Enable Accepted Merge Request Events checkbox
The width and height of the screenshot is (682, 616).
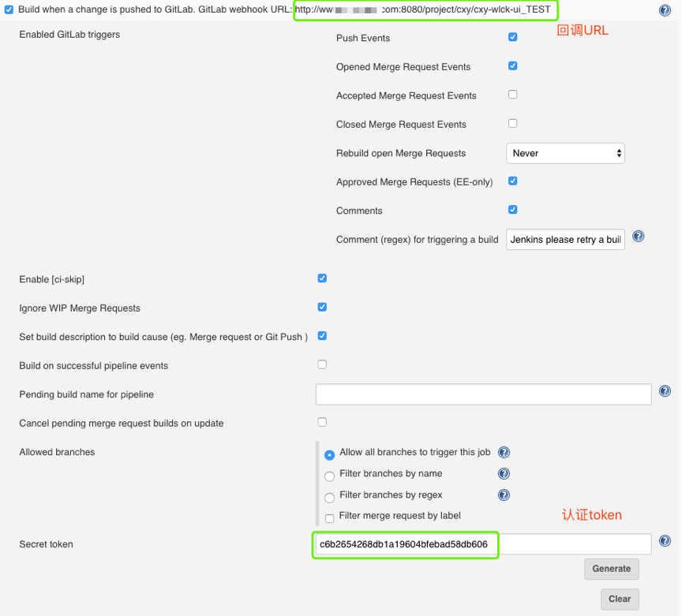[513, 95]
